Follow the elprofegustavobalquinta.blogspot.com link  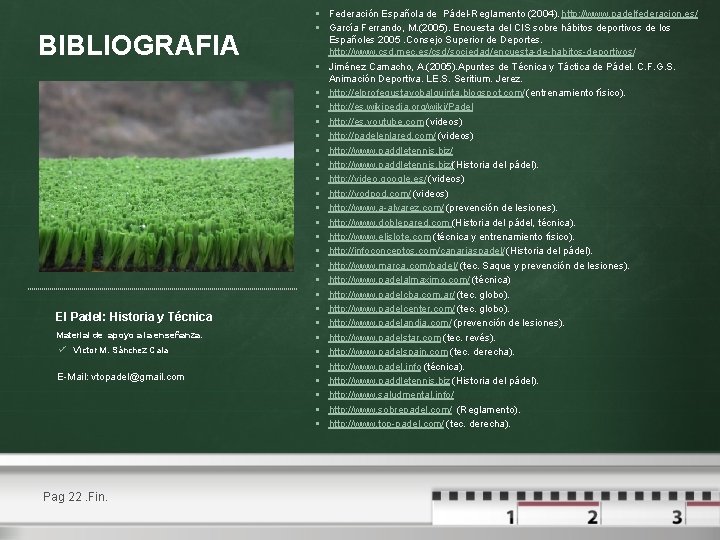click(426, 93)
